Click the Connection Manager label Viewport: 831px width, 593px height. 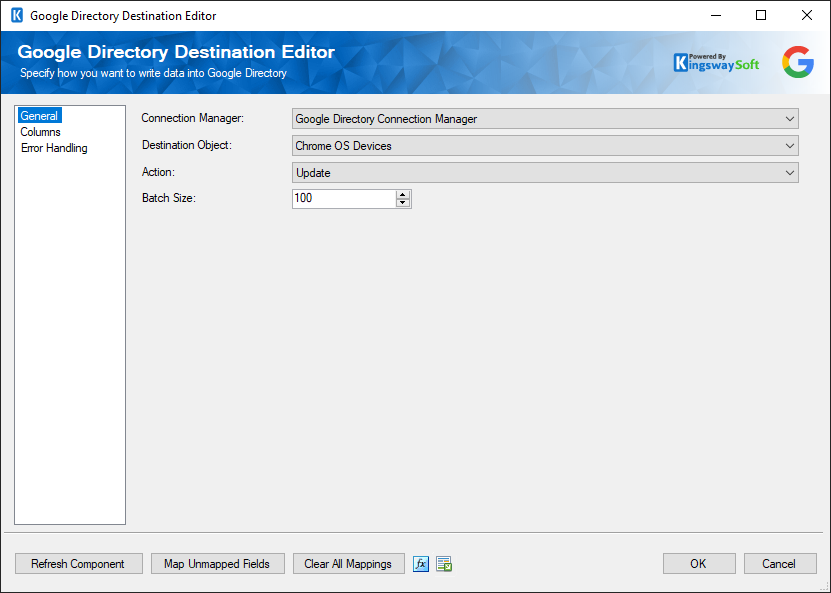click(x=192, y=118)
